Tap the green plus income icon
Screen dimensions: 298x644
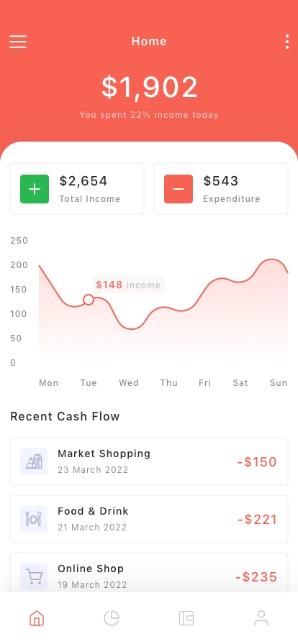pos(35,189)
